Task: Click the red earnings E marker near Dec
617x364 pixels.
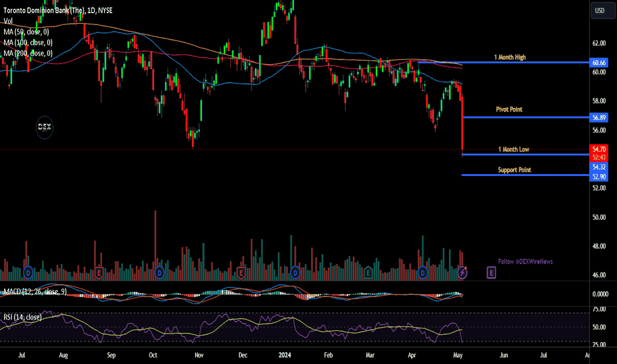Action: (241, 273)
